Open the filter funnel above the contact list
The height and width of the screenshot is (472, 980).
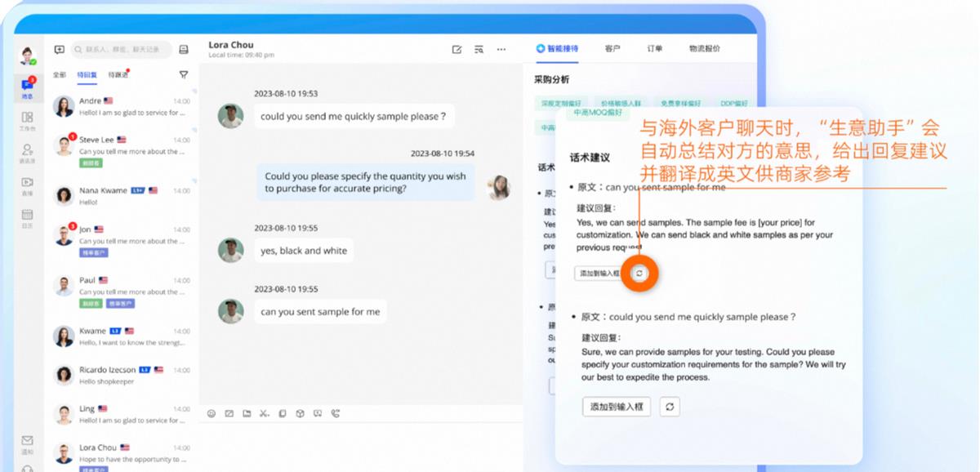[x=184, y=73]
